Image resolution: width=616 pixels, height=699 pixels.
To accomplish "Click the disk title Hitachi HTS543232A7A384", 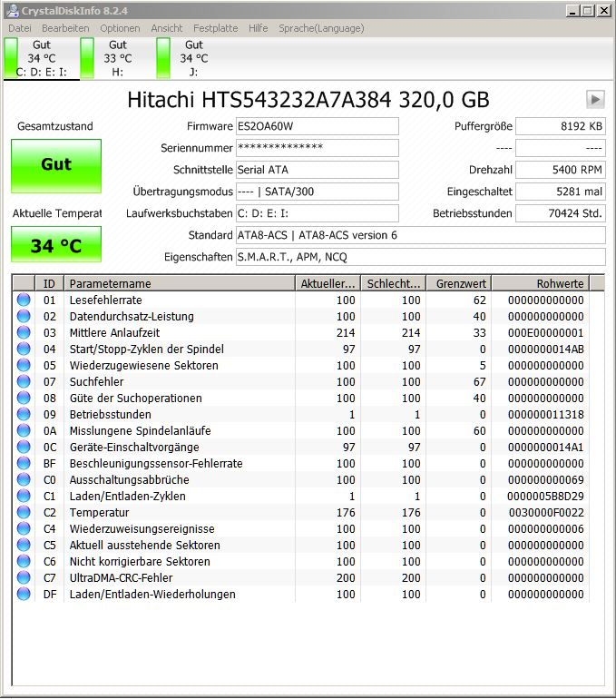I will (x=308, y=100).
